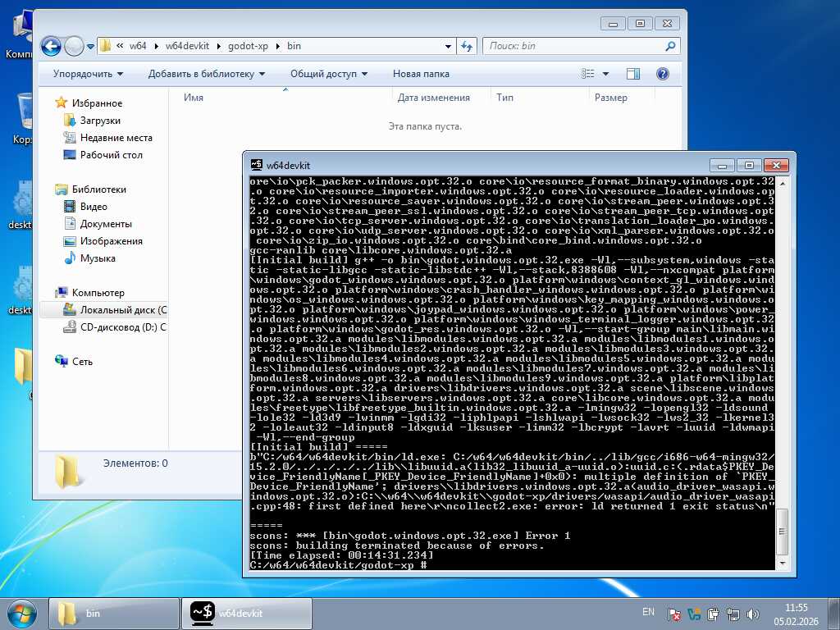Open the Добавить в библиотеку menu
The height and width of the screenshot is (630, 840).
click(x=206, y=74)
